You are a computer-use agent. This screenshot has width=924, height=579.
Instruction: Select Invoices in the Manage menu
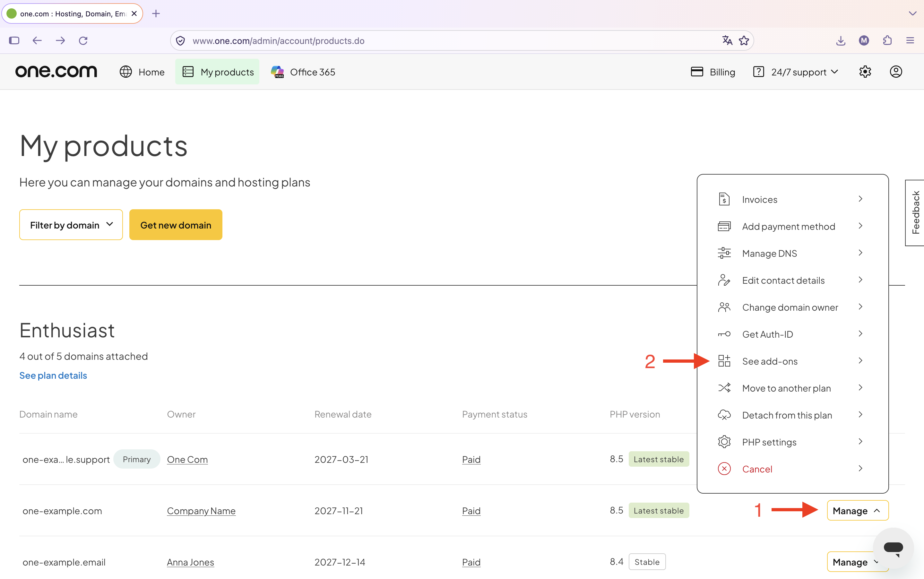792,199
